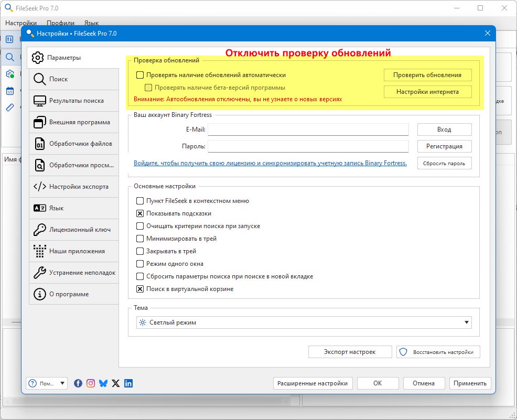The image size is (517, 420).
Task: Click the gear with green dot icon in main window
Action: tap(10, 74)
